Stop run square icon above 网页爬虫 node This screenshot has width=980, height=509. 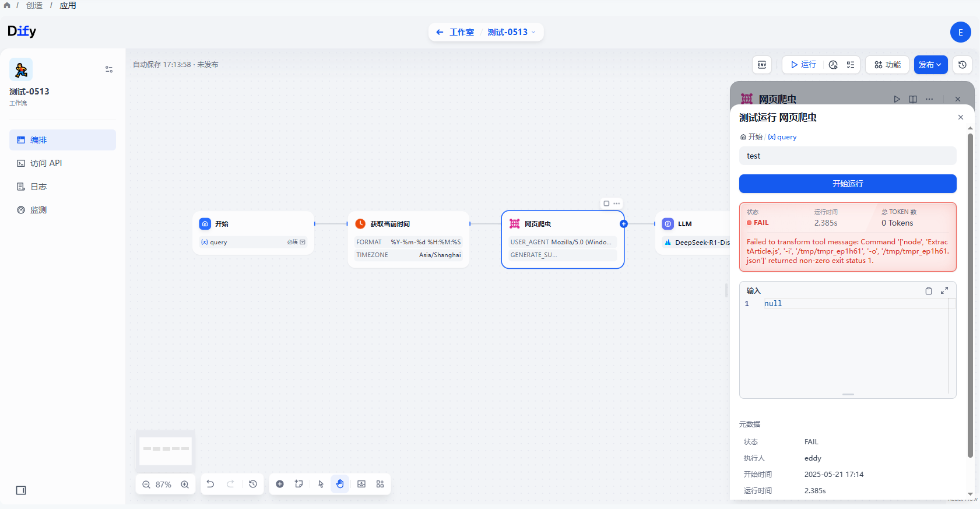[606, 203]
